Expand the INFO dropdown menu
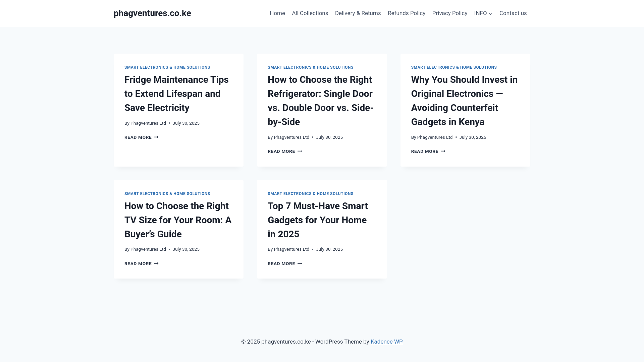The width and height of the screenshot is (644, 362). point(483,13)
